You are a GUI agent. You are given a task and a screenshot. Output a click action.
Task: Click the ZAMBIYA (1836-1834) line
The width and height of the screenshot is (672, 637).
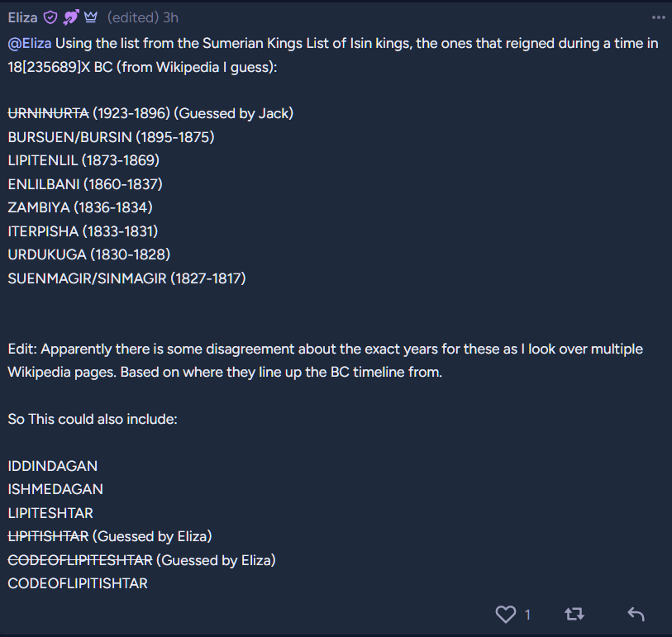[x=80, y=207]
